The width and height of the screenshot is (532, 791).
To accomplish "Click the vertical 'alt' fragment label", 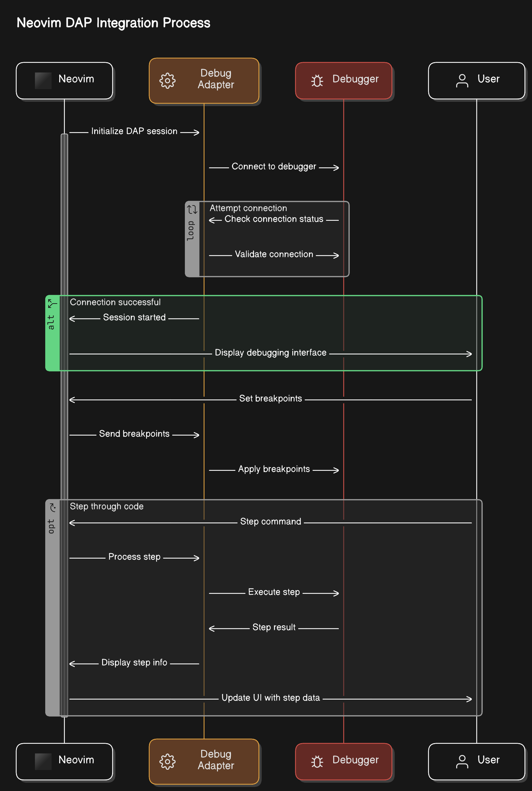I will coord(51,322).
